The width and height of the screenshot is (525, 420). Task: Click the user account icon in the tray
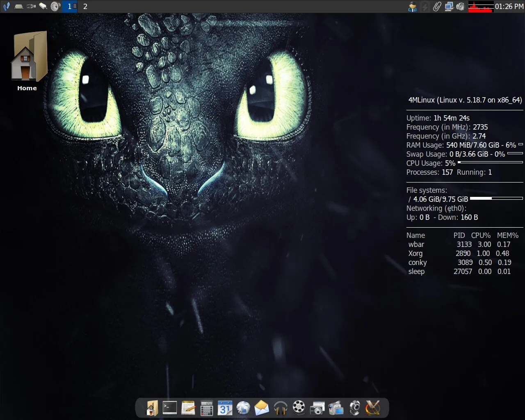click(413, 7)
